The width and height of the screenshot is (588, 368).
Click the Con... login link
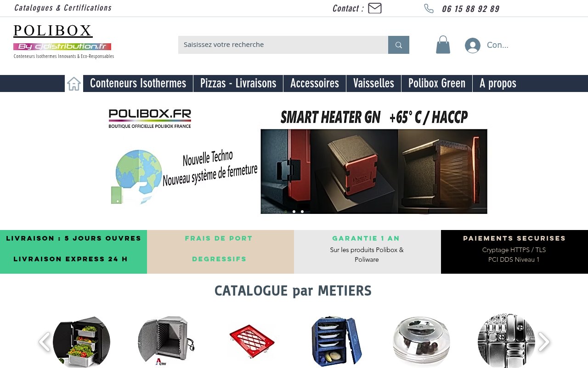pyautogui.click(x=498, y=45)
